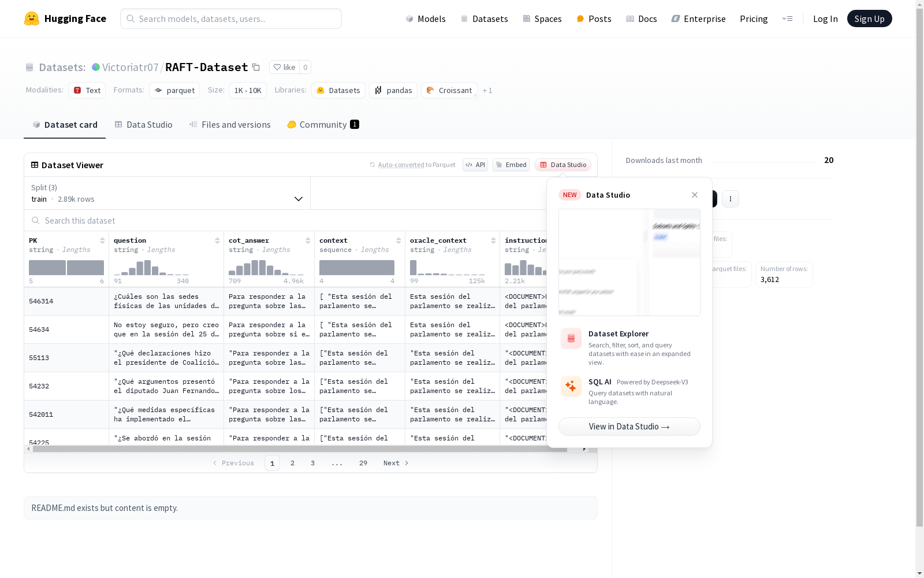This screenshot has height=578, width=924.
Task: Open Enterprise in the top navigation
Action: point(699,18)
